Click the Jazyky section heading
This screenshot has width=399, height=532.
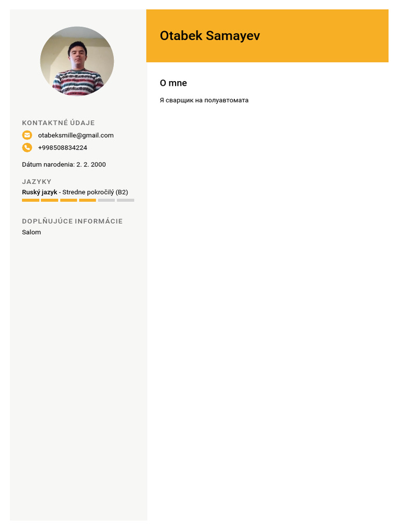point(37,181)
